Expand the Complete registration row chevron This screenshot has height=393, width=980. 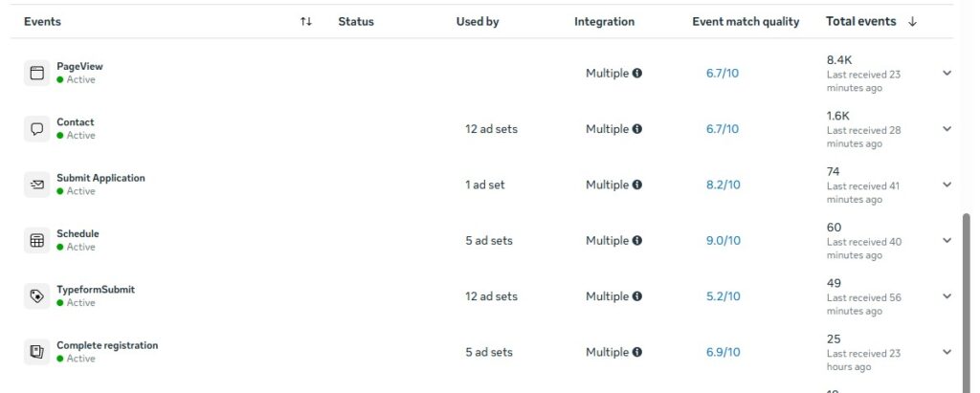tap(947, 352)
